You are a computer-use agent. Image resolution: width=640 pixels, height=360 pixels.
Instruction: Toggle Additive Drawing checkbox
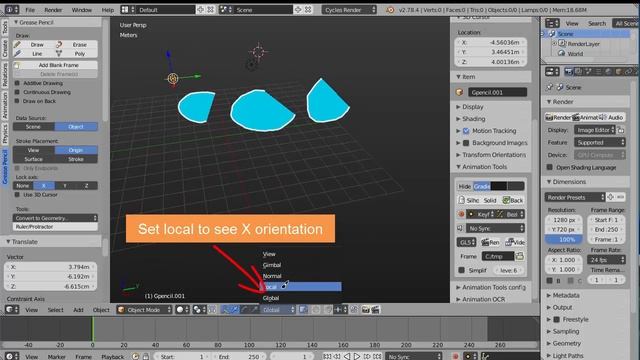coord(17,83)
